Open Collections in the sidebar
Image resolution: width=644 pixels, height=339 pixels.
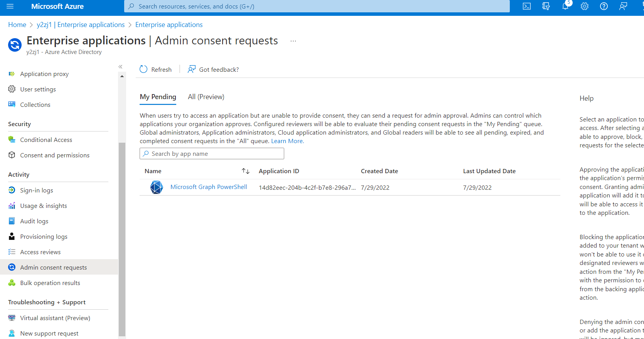(x=35, y=105)
